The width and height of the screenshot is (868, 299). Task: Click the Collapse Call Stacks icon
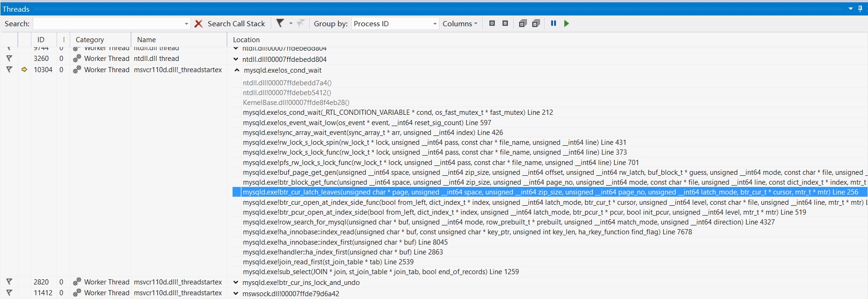[536, 23]
